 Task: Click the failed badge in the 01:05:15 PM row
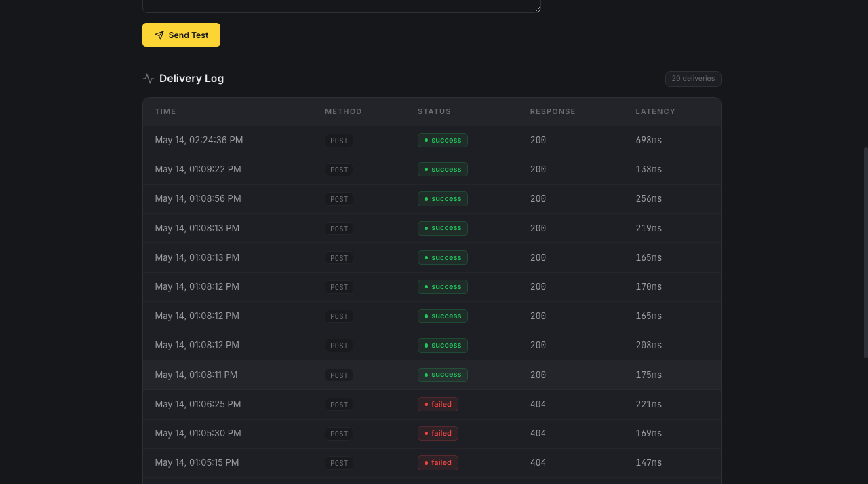438,462
